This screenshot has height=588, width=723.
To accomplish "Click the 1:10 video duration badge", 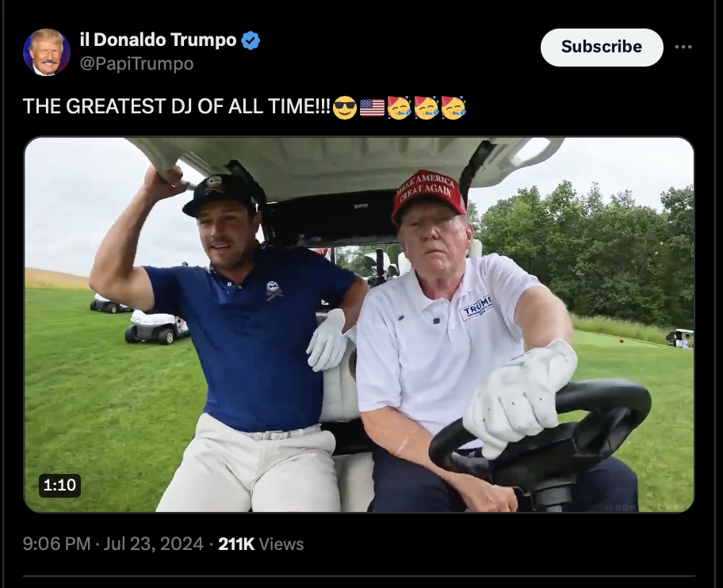I will point(60,485).
